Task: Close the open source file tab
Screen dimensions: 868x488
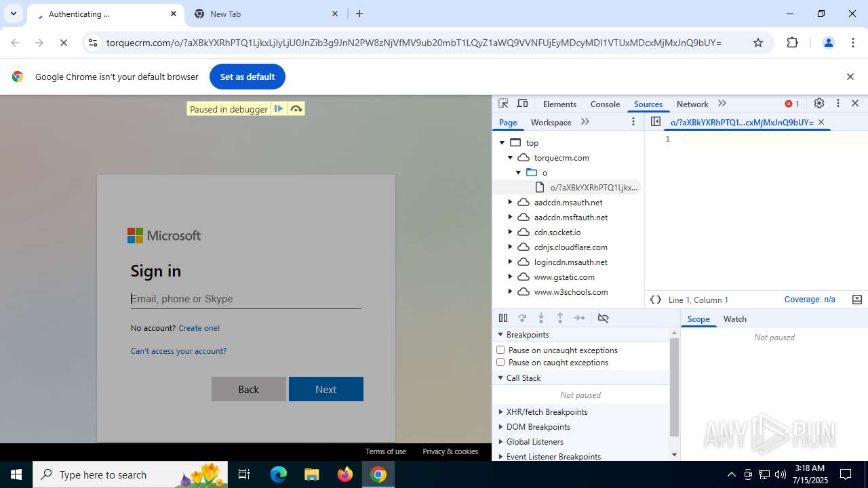Action: (821, 122)
